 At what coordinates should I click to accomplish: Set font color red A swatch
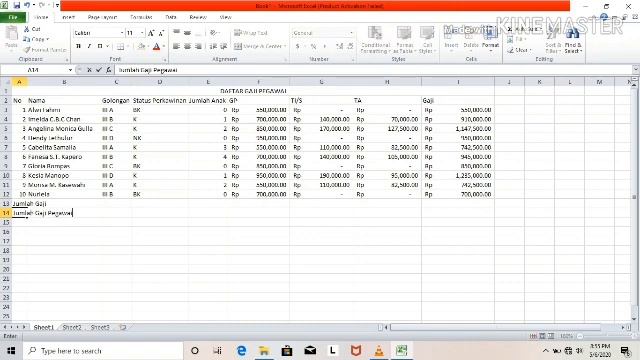(156, 47)
